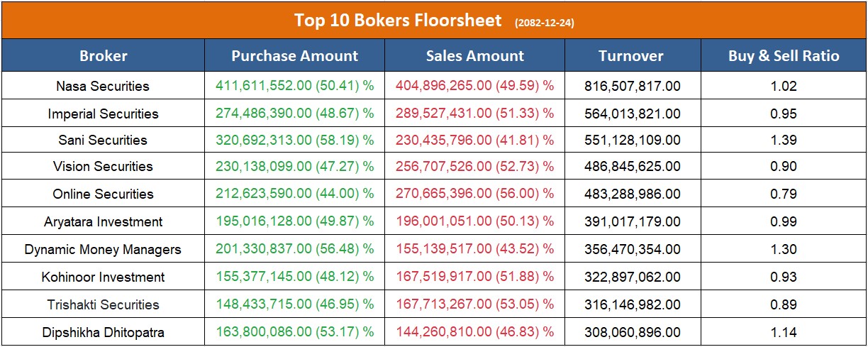Select the Turnover column header
This screenshot has width=868, height=347.
(631, 56)
